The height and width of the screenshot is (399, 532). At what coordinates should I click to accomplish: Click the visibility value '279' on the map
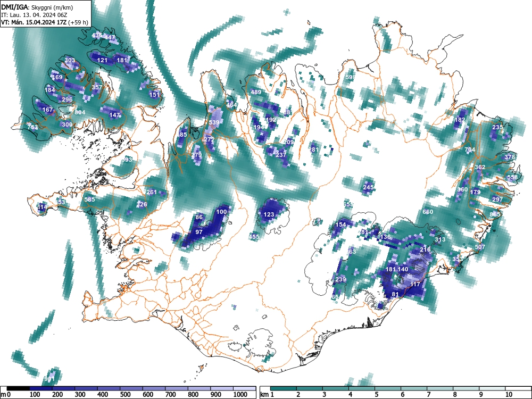coord(196,155)
